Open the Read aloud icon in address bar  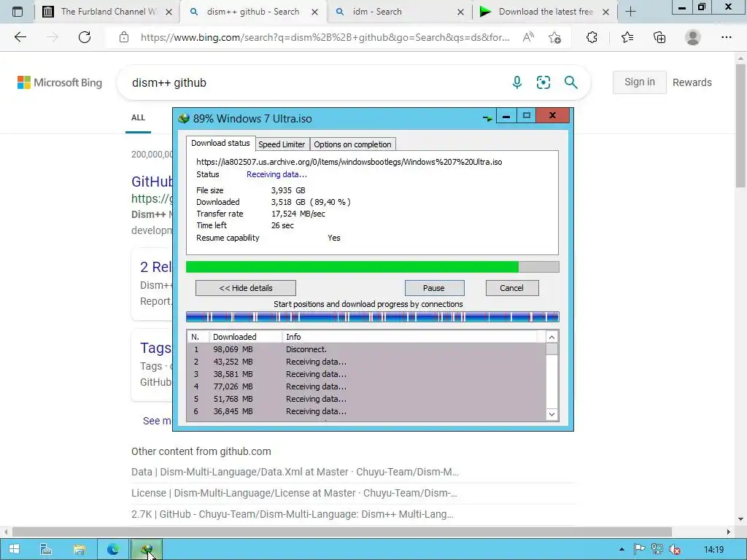tap(528, 37)
